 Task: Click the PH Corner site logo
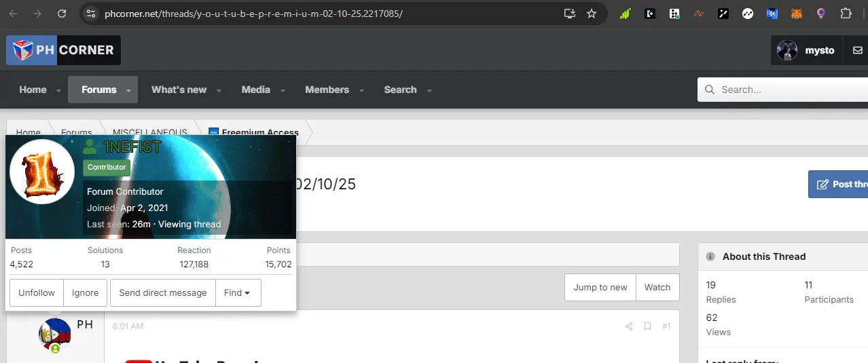point(63,50)
